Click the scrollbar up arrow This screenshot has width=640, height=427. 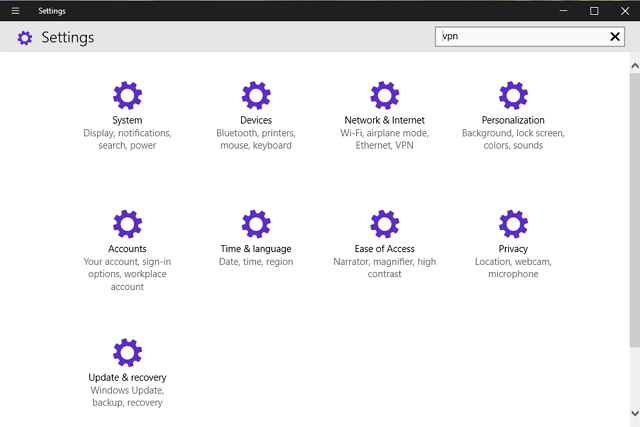click(x=635, y=66)
